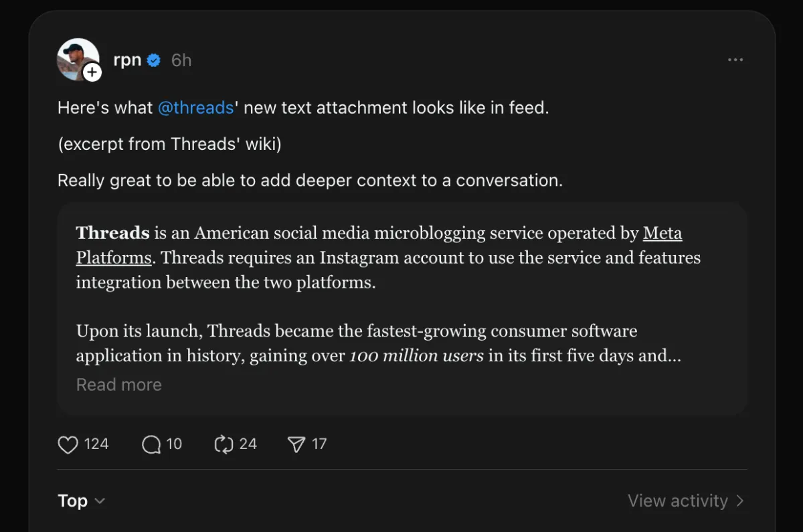Check the 24 reposts counter
Screen dimensions: 803x532
pos(247,444)
